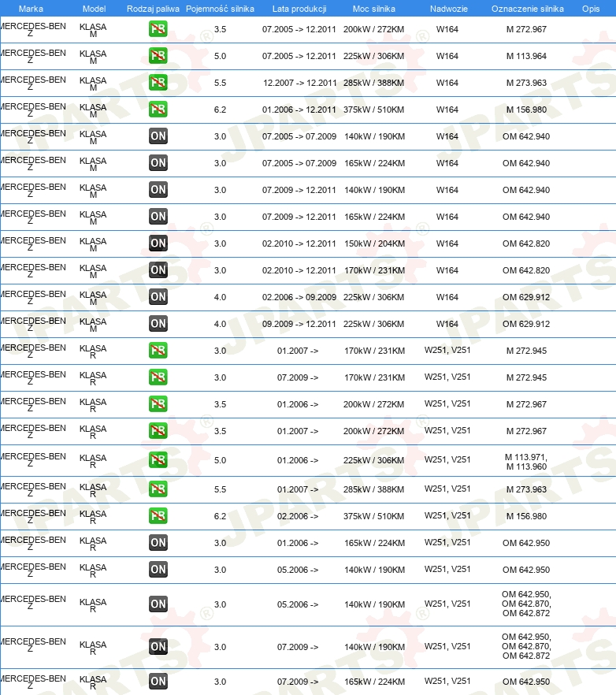
Task: Click engine code M 156.980 in W251 row
Action: 526,516
